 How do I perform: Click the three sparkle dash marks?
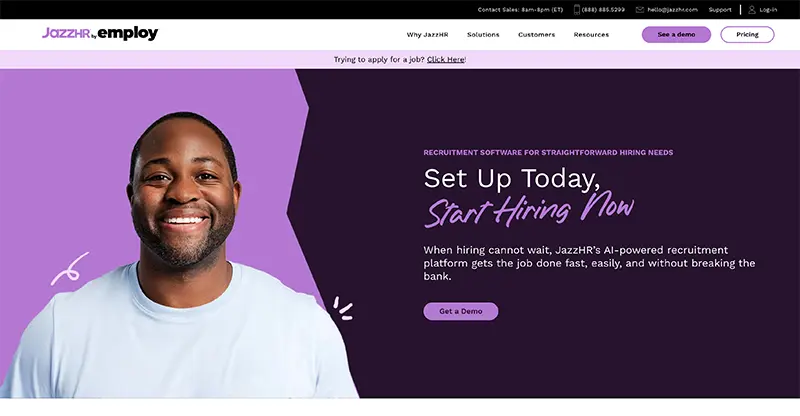tap(343, 308)
